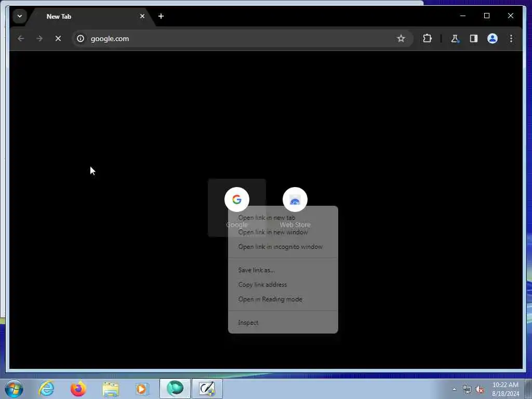The height and width of the screenshot is (399, 532).
Task: Select Inspect from context menu
Action: 283,323
